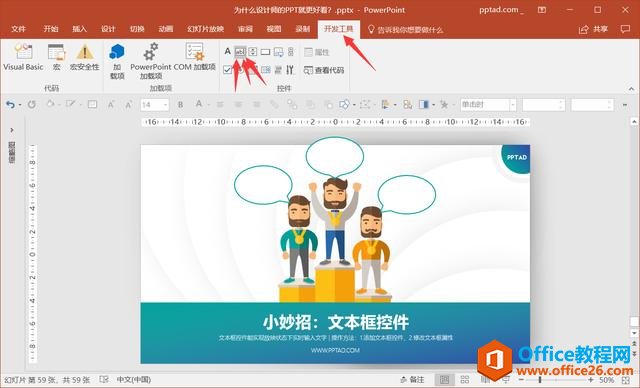The height and width of the screenshot is (388, 640).
Task: Select the Spin Button control icon
Action: click(253, 52)
